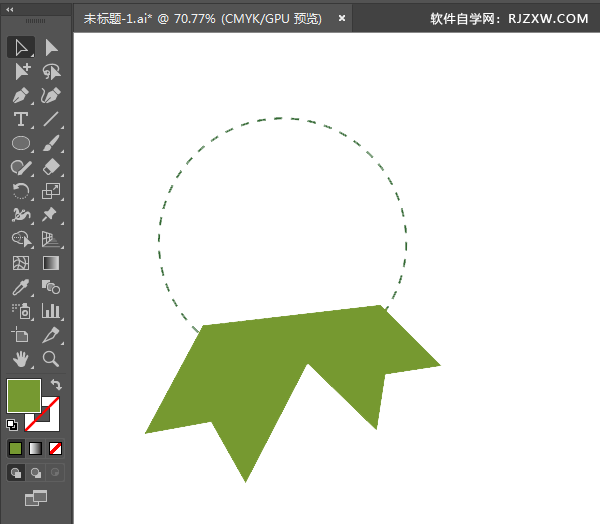The width and height of the screenshot is (600, 524).
Task: Select the Eraser tool
Action: 51,167
